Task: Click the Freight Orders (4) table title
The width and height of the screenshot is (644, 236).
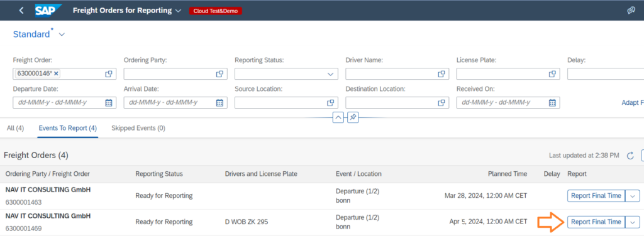Action: [x=36, y=155]
